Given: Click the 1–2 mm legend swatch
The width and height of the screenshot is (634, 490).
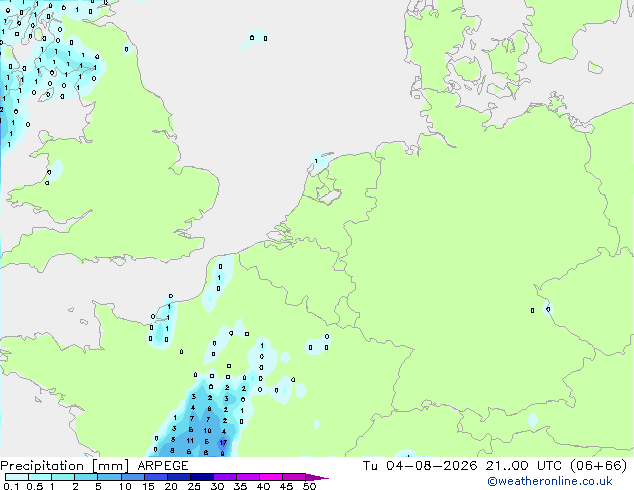Looking at the screenshot, I should coord(63,477).
